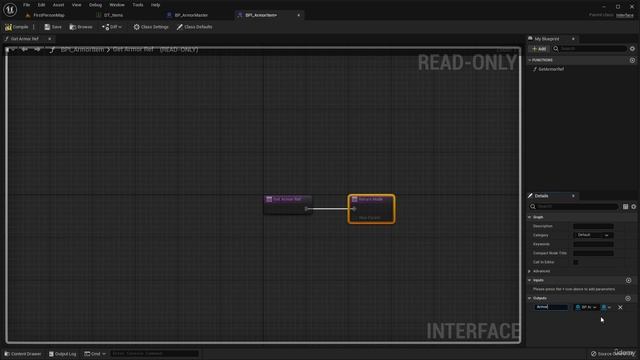Screen dimensions: 640x360
Task: Collapse the Inputs section
Action: point(530,280)
